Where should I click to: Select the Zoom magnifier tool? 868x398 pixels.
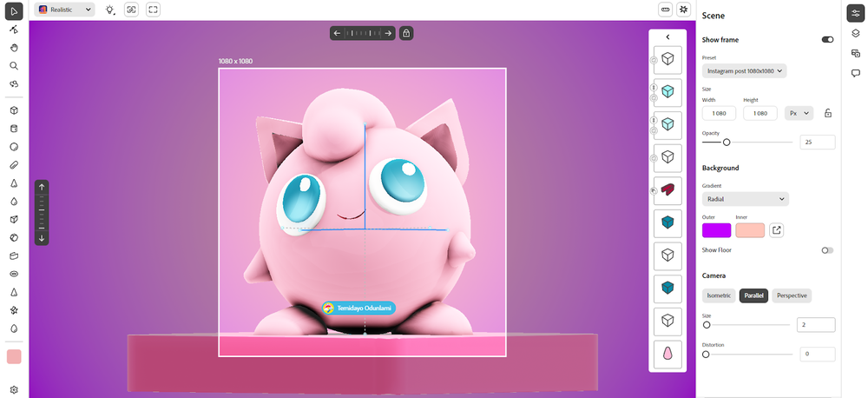point(14,66)
